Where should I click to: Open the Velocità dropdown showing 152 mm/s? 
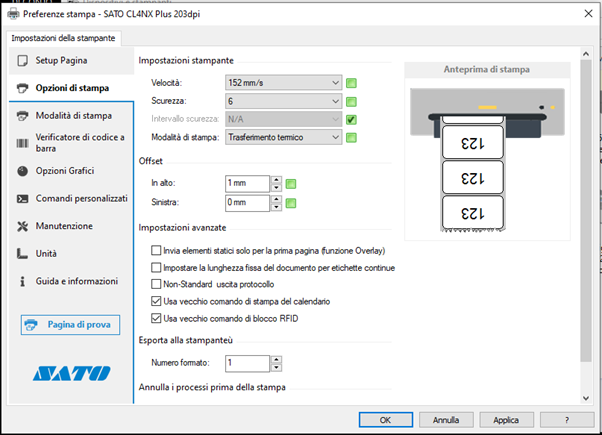click(283, 83)
